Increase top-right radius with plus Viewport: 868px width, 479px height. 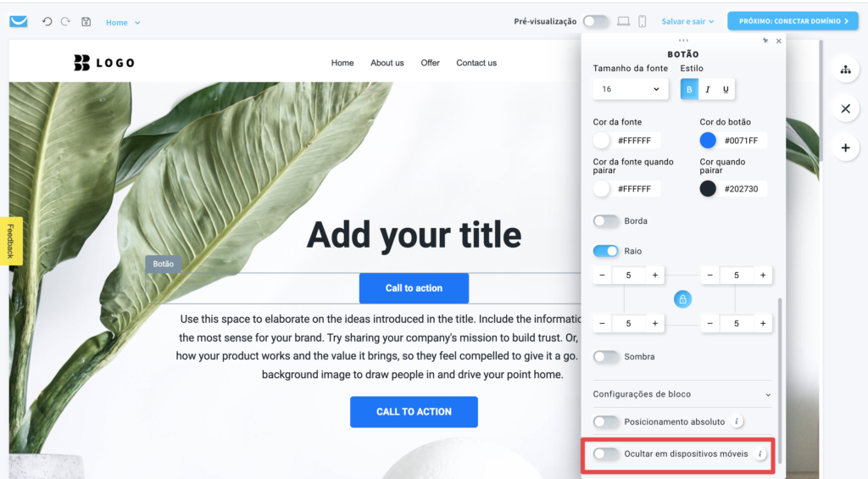coord(763,276)
